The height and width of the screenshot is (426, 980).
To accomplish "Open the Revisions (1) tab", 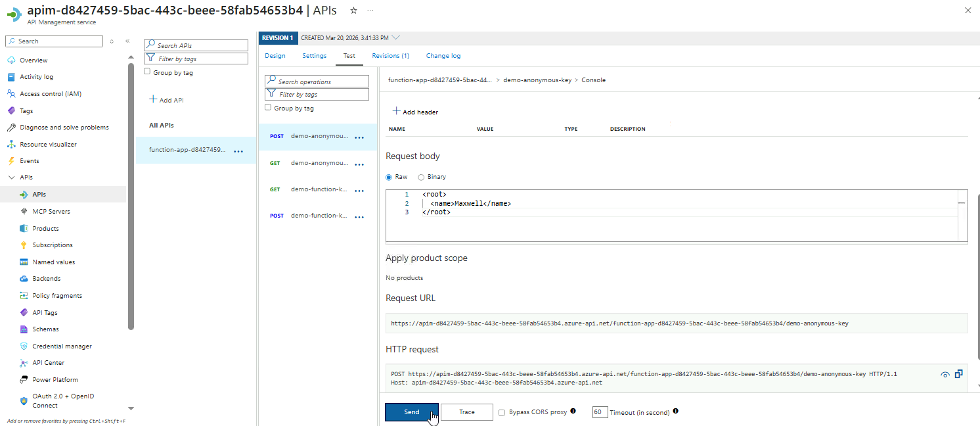I will pos(390,56).
